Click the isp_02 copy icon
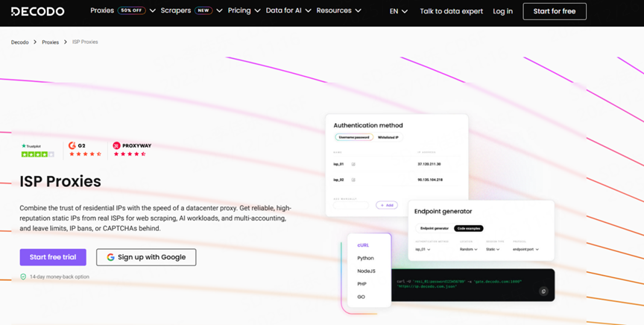The height and width of the screenshot is (325, 644). click(x=353, y=180)
